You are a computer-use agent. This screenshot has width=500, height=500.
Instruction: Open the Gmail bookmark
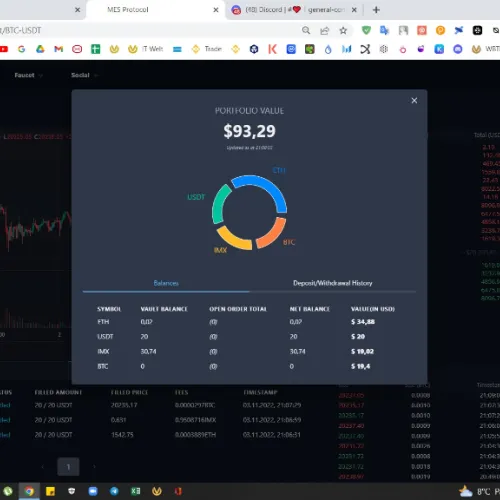(59, 49)
